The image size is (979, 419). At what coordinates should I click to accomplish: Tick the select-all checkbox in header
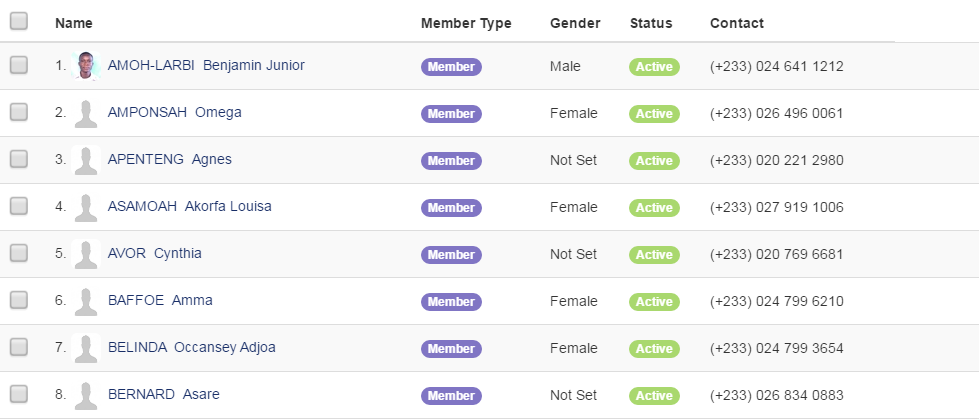click(19, 21)
